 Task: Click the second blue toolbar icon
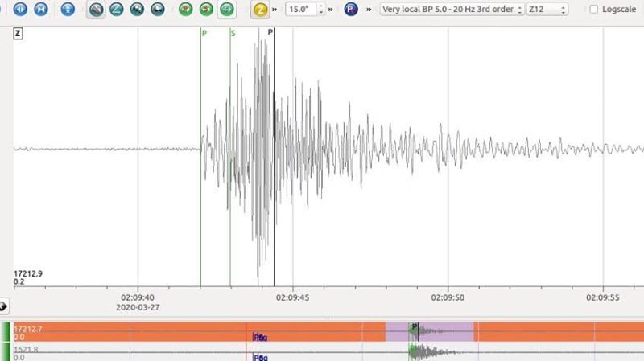click(41, 10)
